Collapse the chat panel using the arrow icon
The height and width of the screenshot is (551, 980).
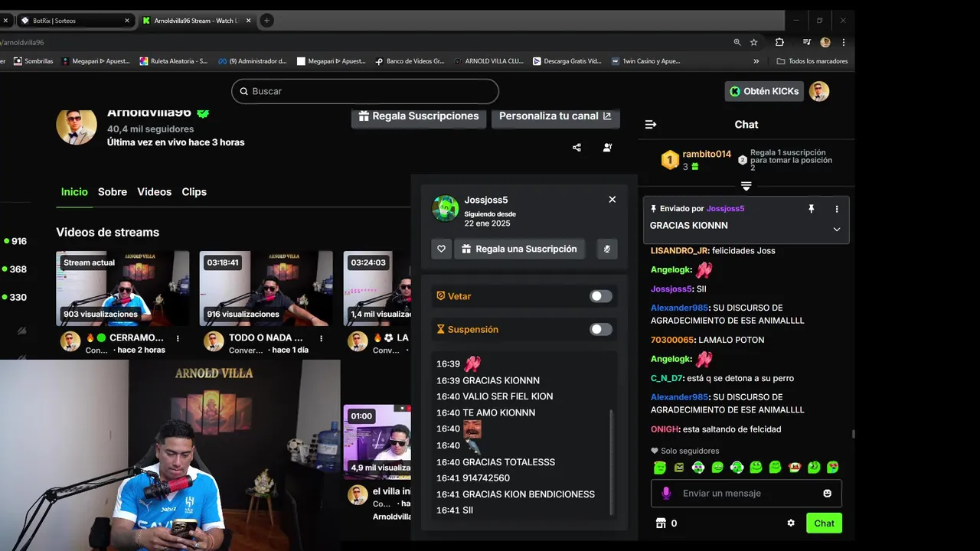pos(651,125)
